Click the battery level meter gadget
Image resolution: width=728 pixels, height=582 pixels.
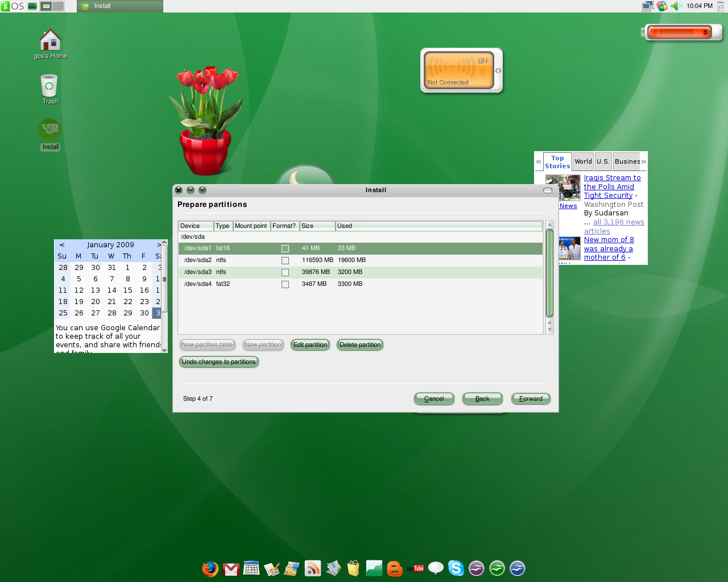click(682, 32)
